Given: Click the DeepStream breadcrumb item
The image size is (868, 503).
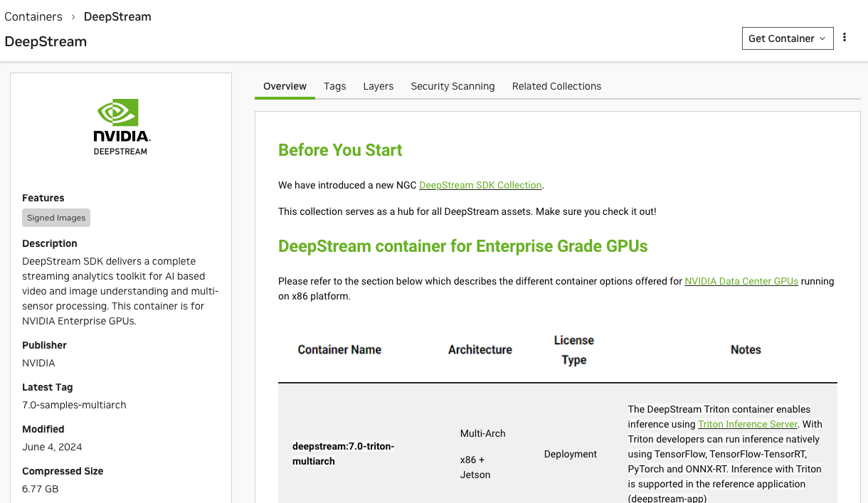Looking at the screenshot, I should click(x=117, y=16).
